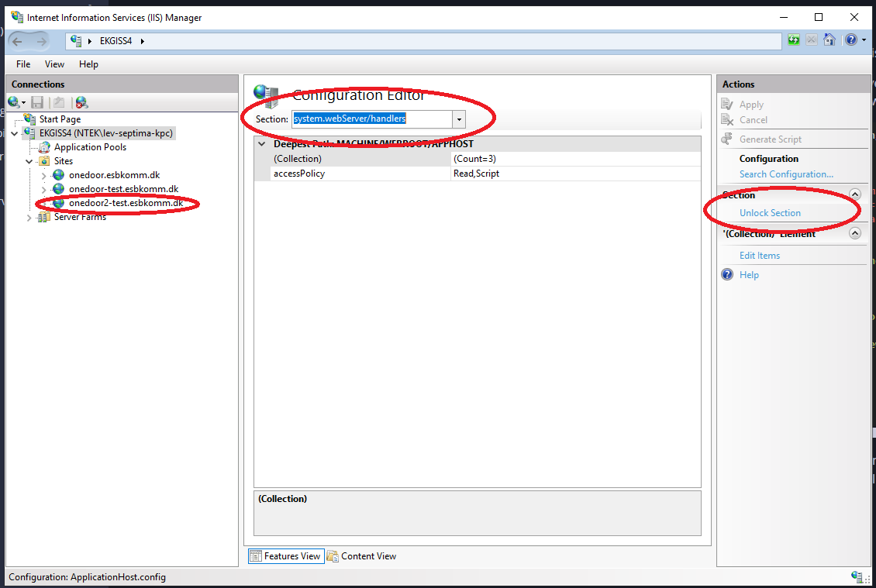Open the Section dropdown in Configuration Editor
This screenshot has height=588, width=876.
(x=459, y=119)
